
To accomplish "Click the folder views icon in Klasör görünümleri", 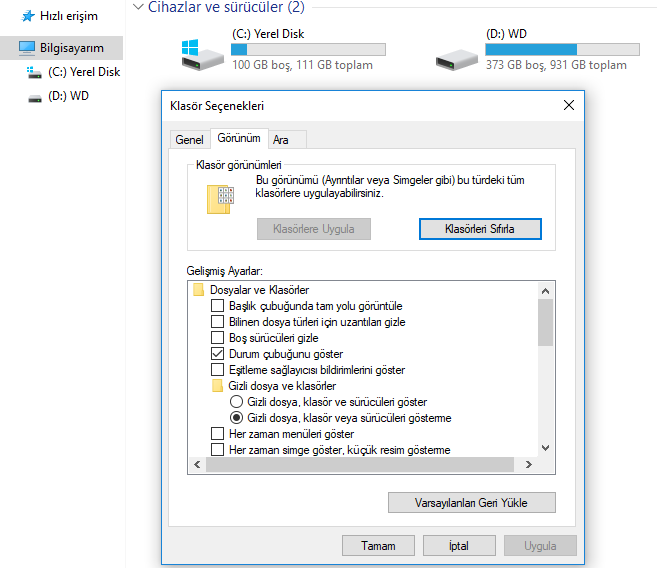I will point(220,199).
